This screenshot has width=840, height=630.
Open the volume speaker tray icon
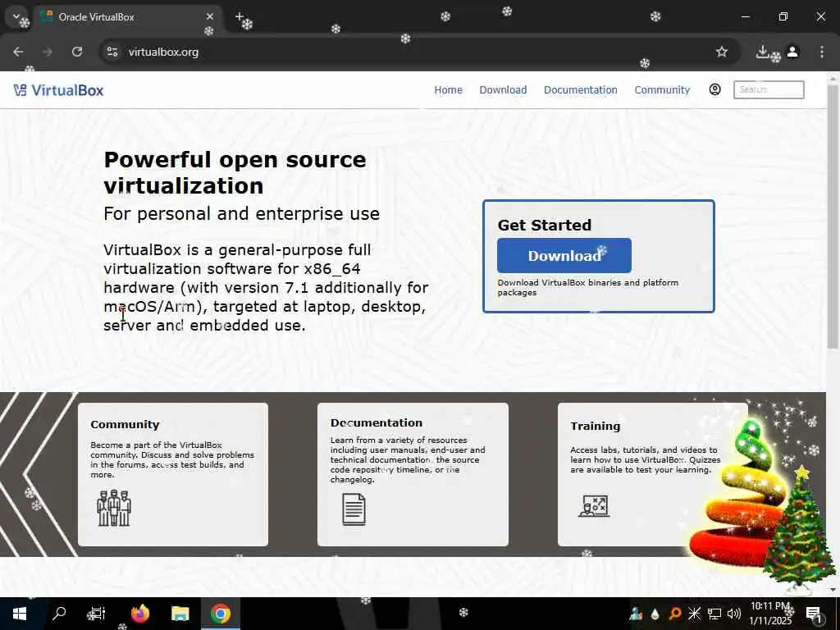(734, 614)
